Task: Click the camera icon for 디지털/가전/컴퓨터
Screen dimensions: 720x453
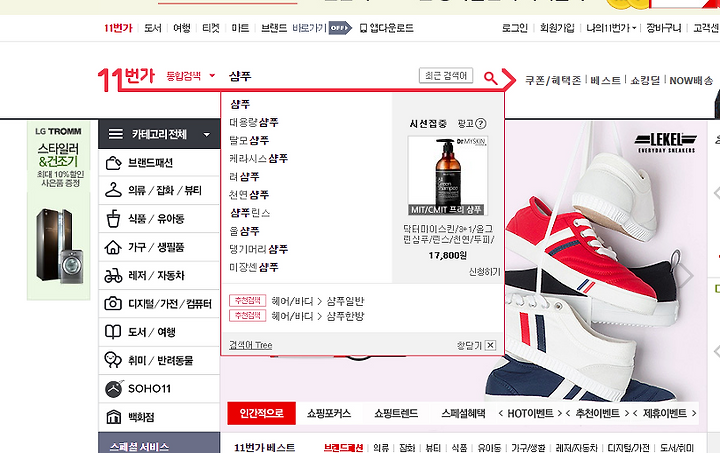Action: 113,304
